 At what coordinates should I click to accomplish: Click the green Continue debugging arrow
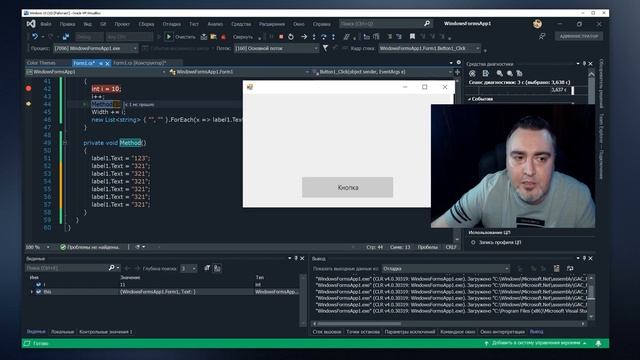pos(169,37)
